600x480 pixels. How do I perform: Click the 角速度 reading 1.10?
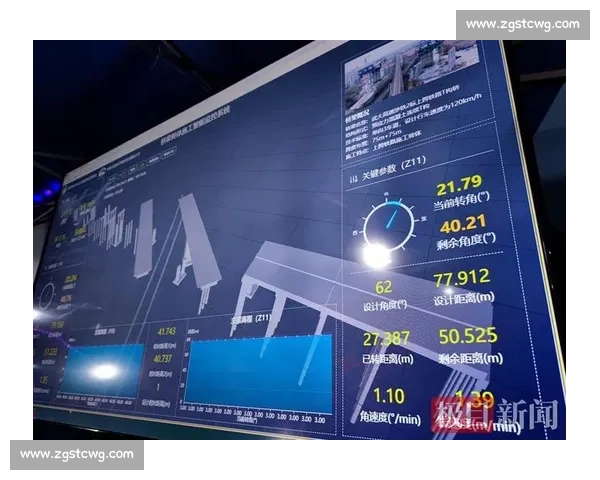pyautogui.click(x=388, y=396)
